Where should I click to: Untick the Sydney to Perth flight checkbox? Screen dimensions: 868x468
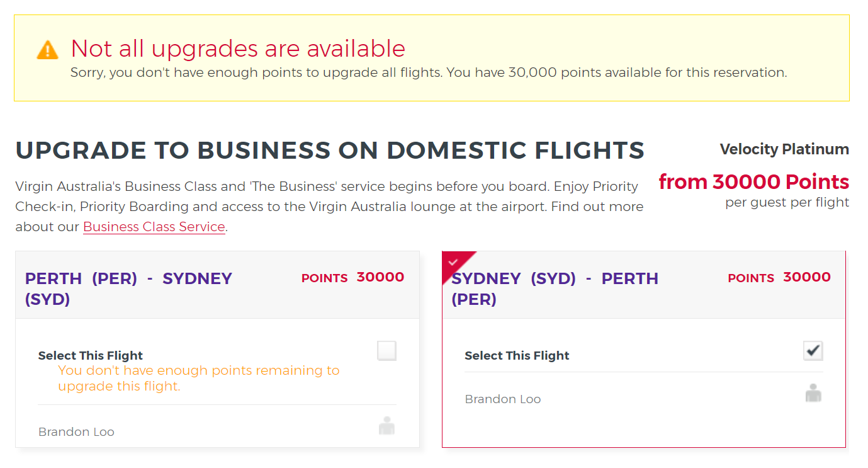813,351
